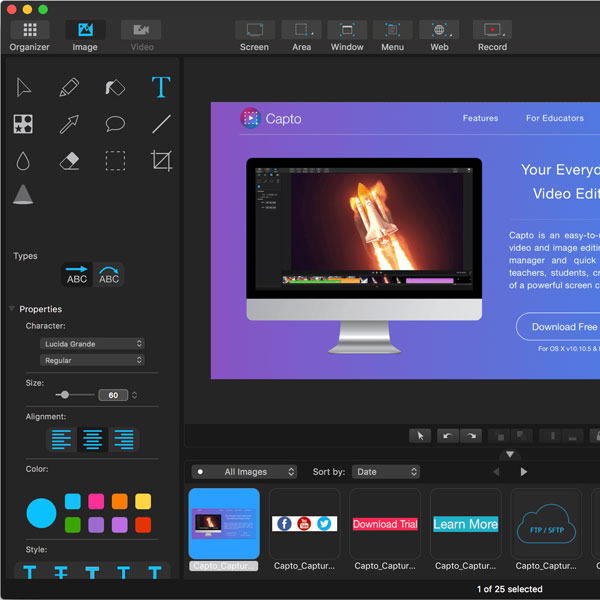Align text right
This screenshot has height=600, width=600.
[x=124, y=440]
